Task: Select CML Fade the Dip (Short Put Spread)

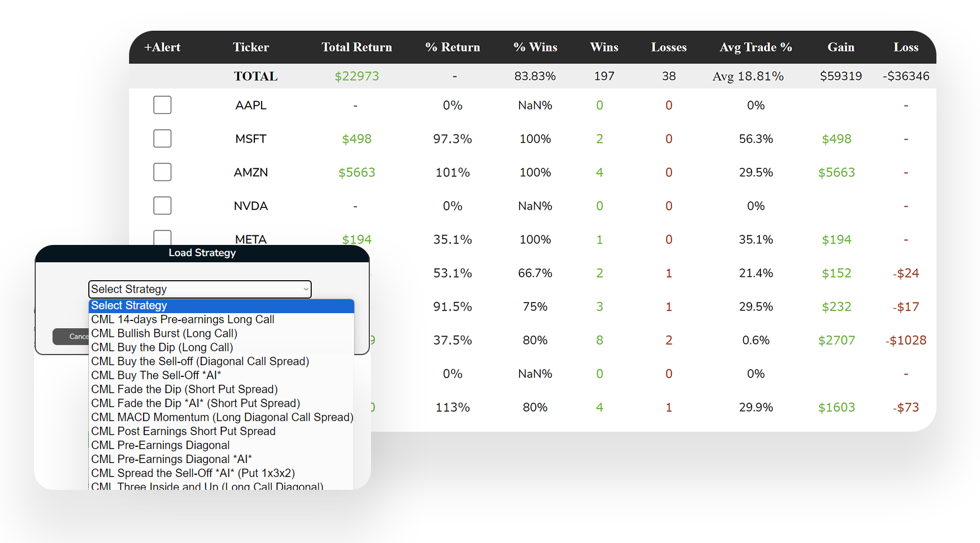Action: click(221, 390)
